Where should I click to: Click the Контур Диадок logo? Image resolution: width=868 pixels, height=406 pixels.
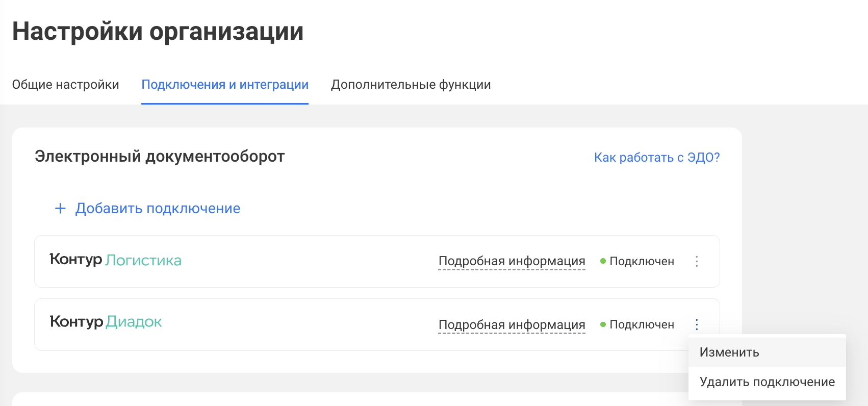[106, 322]
